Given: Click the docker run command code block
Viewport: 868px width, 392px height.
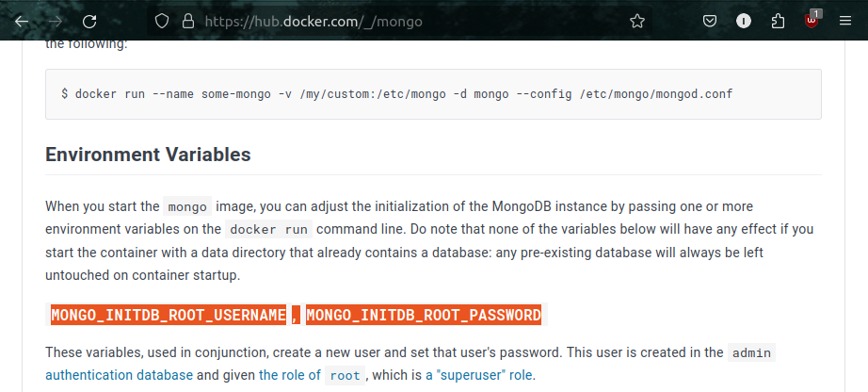Looking at the screenshot, I should tap(433, 94).
